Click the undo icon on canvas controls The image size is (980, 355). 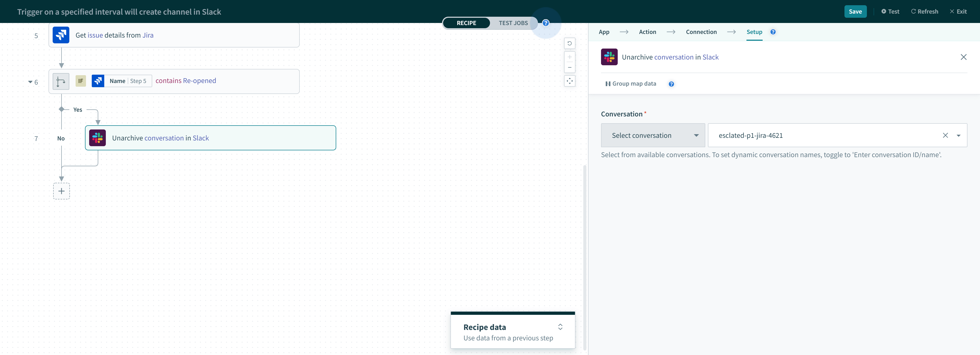pyautogui.click(x=569, y=43)
